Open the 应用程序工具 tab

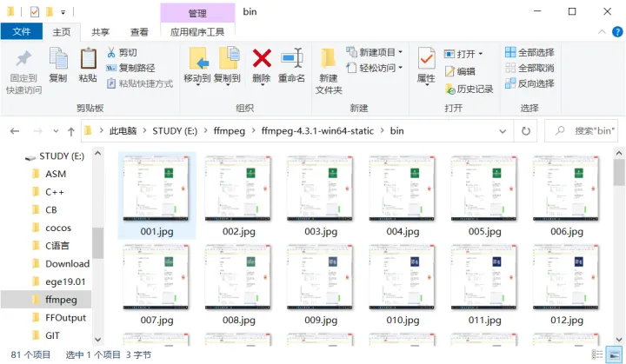197,32
